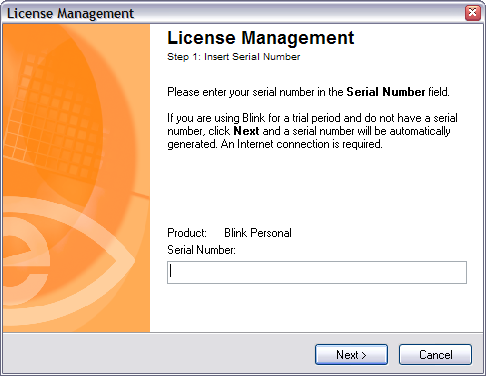This screenshot has width=486, height=376.
Task: Select the Blink Personal product name
Action: [x=258, y=233]
